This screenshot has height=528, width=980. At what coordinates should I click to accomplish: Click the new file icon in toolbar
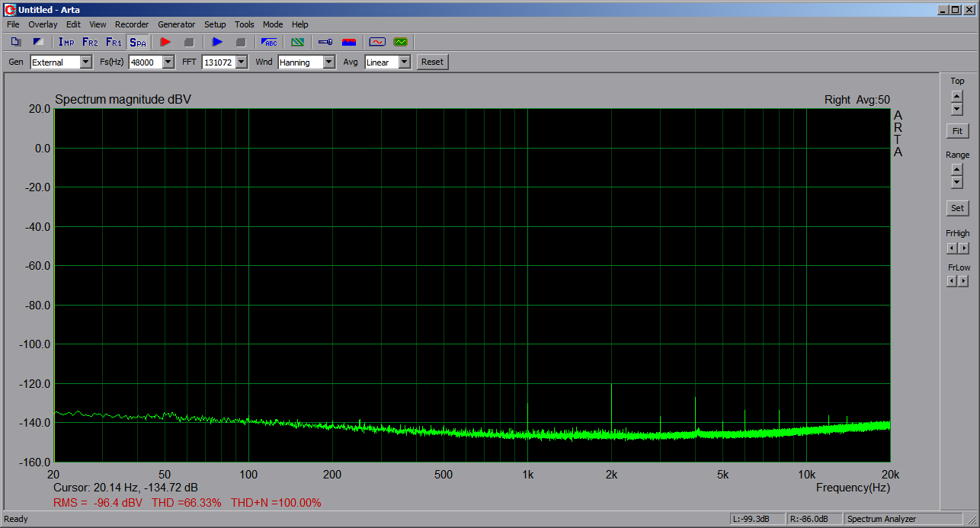click(16, 42)
